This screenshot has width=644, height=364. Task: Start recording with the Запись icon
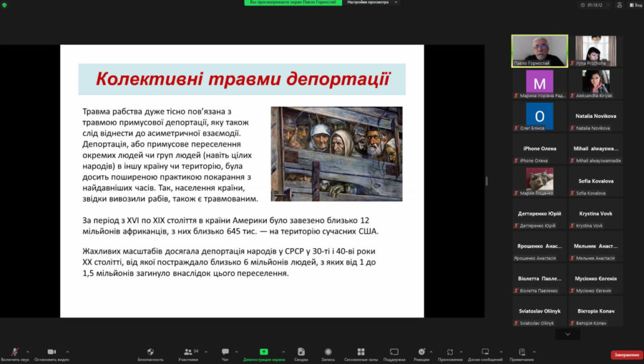[x=328, y=352]
